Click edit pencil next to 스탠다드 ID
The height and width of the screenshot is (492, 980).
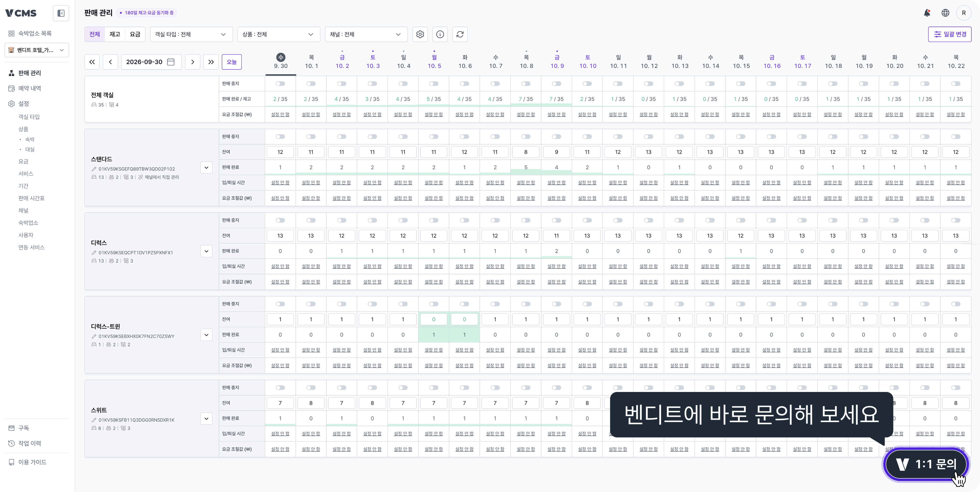coord(94,169)
